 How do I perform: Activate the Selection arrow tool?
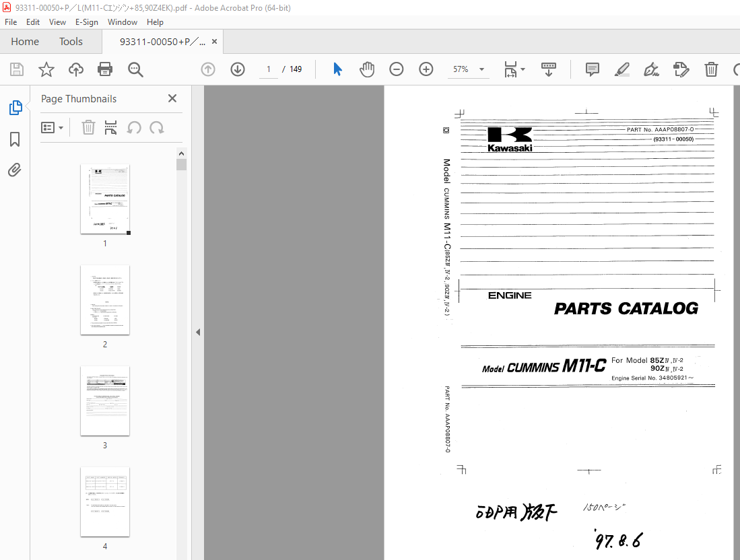click(x=337, y=69)
